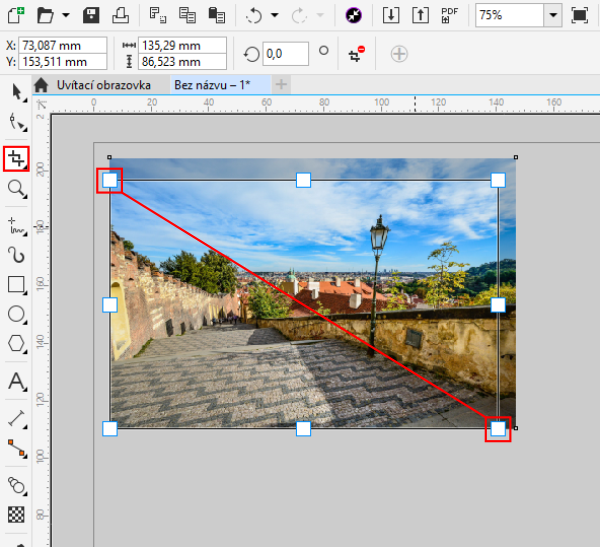Paste from clipboard
The width and height of the screenshot is (600, 547).
[x=217, y=15]
